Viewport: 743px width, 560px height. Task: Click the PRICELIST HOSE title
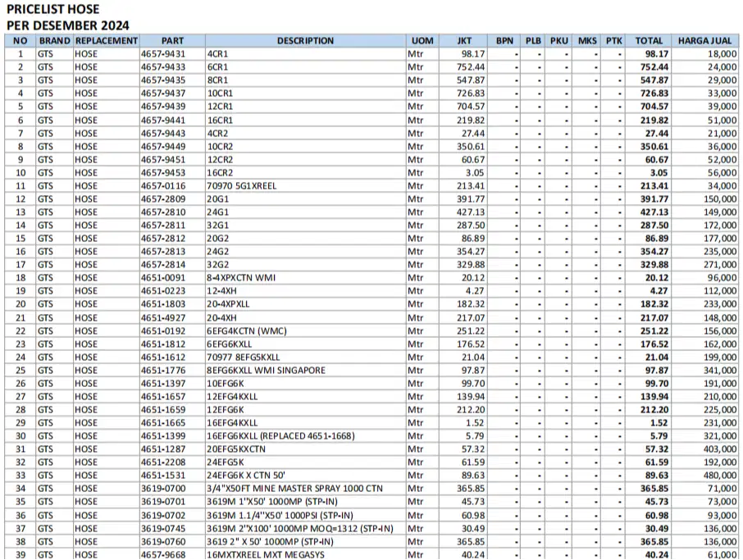[x=53, y=10]
